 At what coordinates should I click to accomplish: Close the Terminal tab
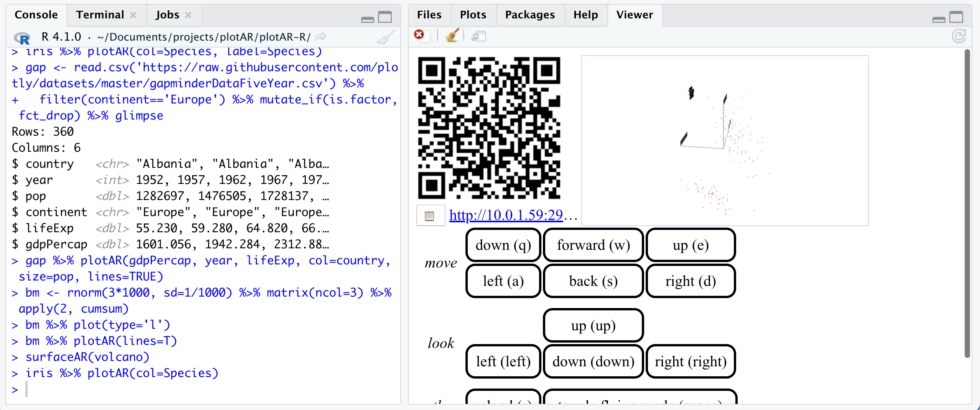point(133,15)
